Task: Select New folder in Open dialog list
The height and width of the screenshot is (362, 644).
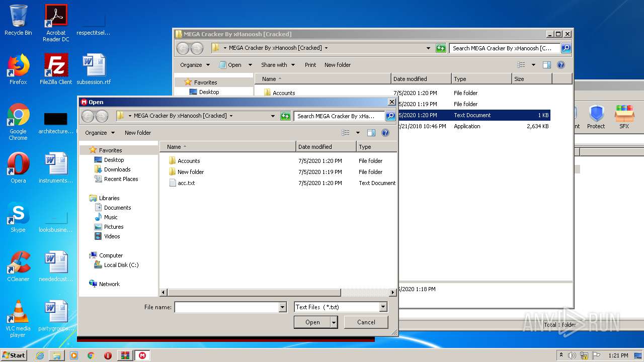Action: [191, 172]
